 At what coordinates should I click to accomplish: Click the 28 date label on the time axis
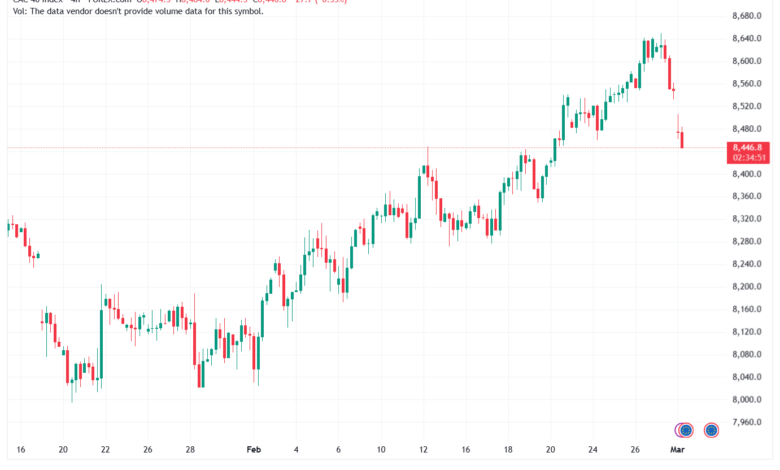(x=190, y=450)
